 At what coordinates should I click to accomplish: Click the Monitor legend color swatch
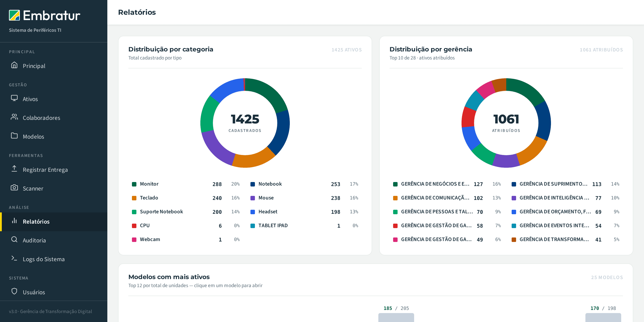(134, 184)
